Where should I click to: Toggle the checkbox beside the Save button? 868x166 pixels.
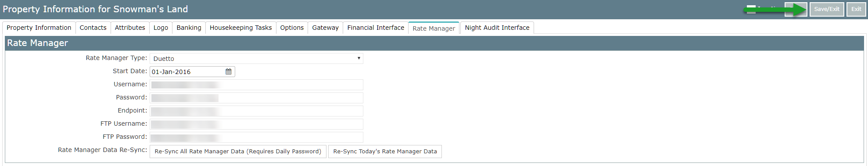[751, 9]
